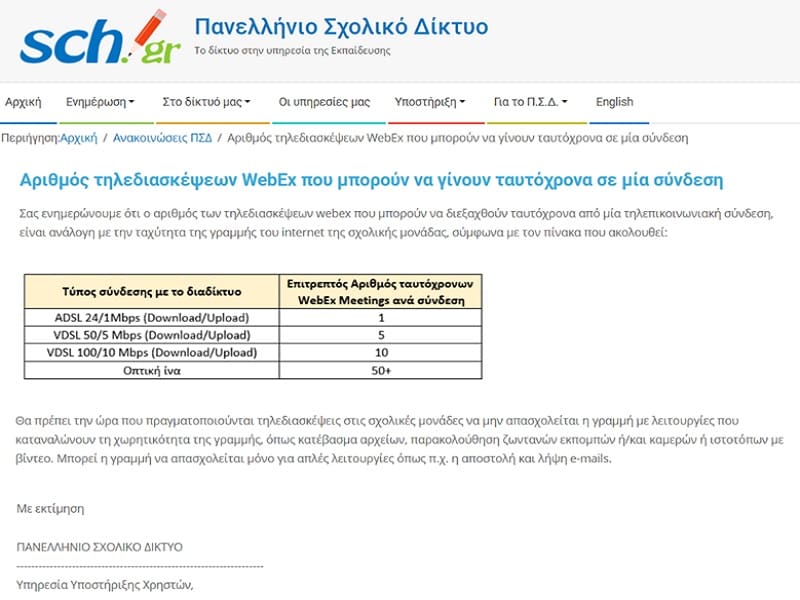This screenshot has height=600, width=800.
Task: Follow the Ανακοινώσεις ΠΣΔ breadcrumb link
Action: [162, 138]
